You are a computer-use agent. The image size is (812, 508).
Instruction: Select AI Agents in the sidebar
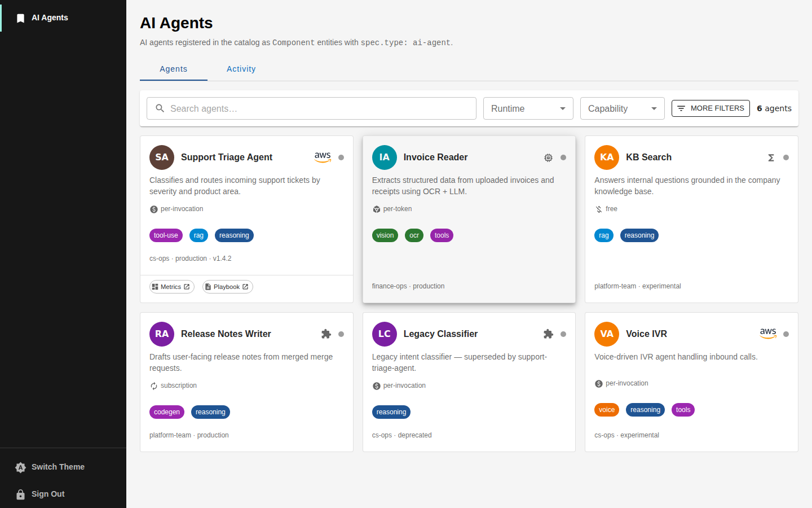pyautogui.click(x=63, y=18)
